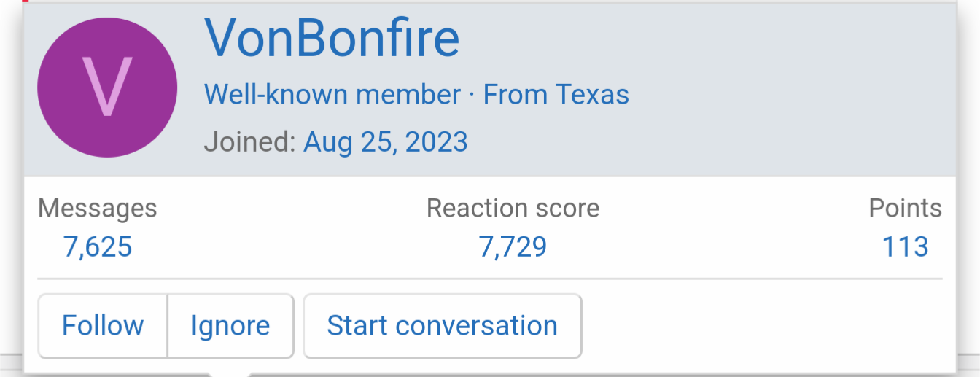Click the word From before Texas

[516, 95]
